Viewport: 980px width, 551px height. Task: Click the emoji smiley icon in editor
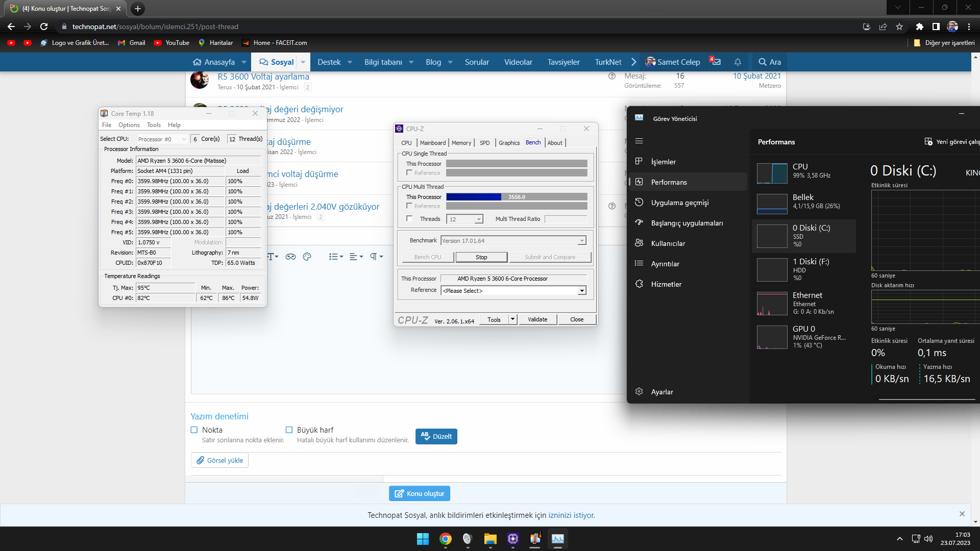307,257
